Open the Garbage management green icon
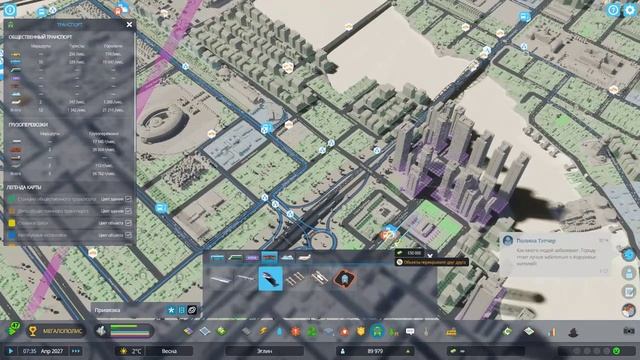This screenshot has width=640, height=360. 312,331
